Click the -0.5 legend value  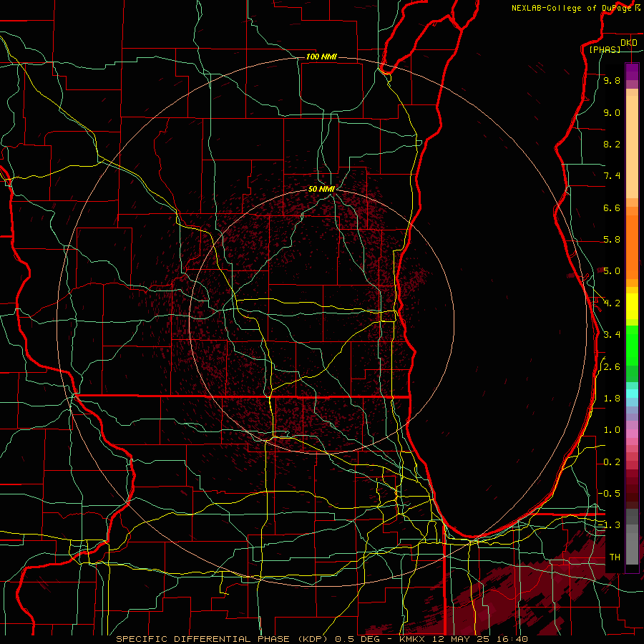[x=610, y=494]
